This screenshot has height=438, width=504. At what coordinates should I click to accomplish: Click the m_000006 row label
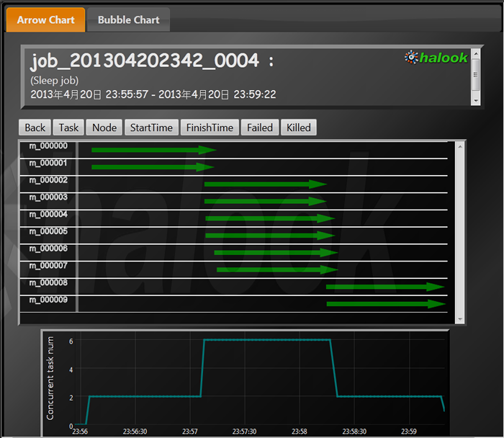tap(48, 249)
